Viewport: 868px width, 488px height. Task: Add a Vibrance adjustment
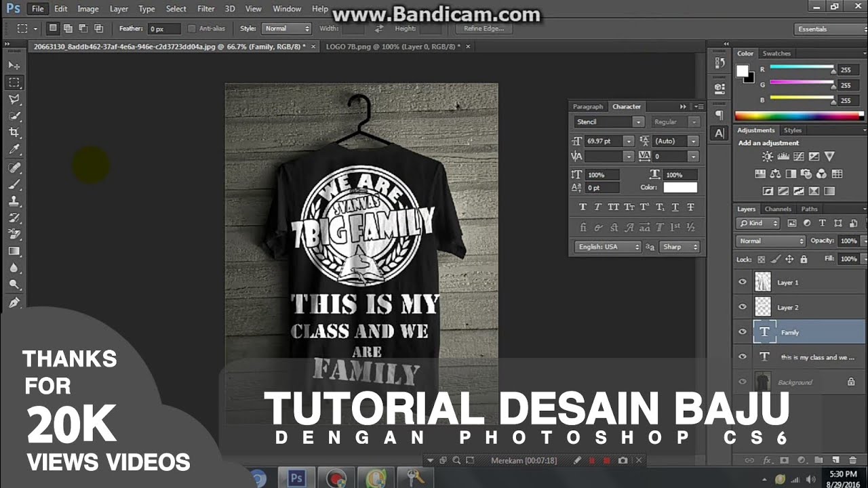tap(829, 157)
